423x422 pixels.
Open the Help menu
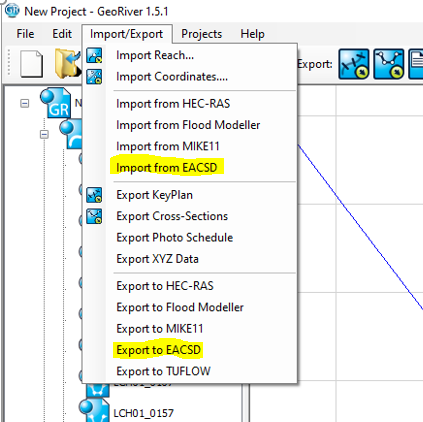[x=252, y=34]
